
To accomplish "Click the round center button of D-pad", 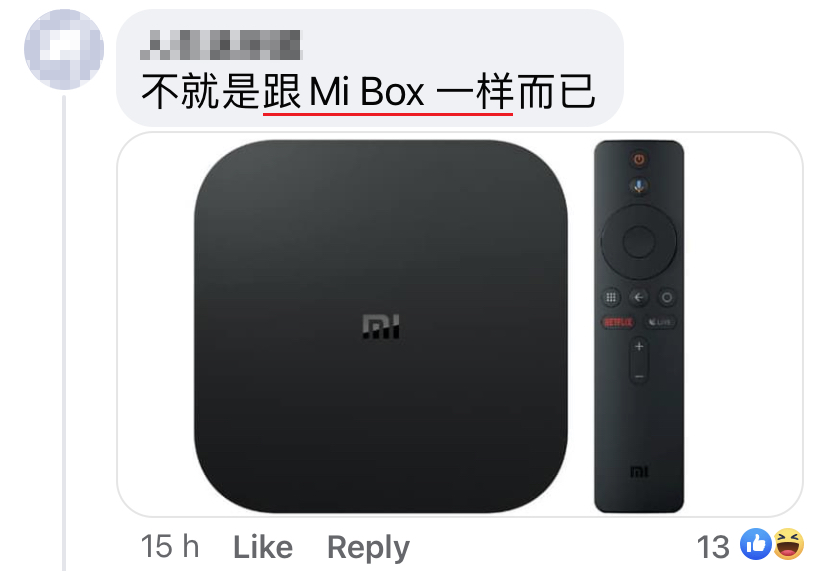I will [639, 242].
